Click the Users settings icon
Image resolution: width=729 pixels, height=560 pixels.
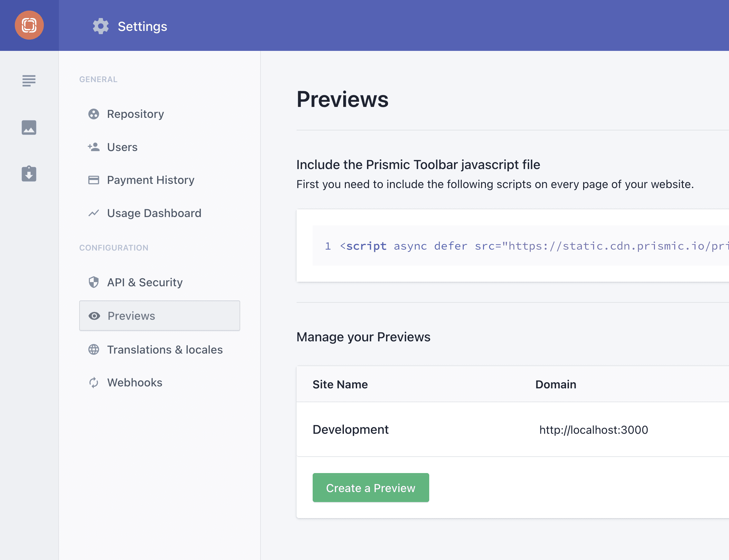point(93,147)
